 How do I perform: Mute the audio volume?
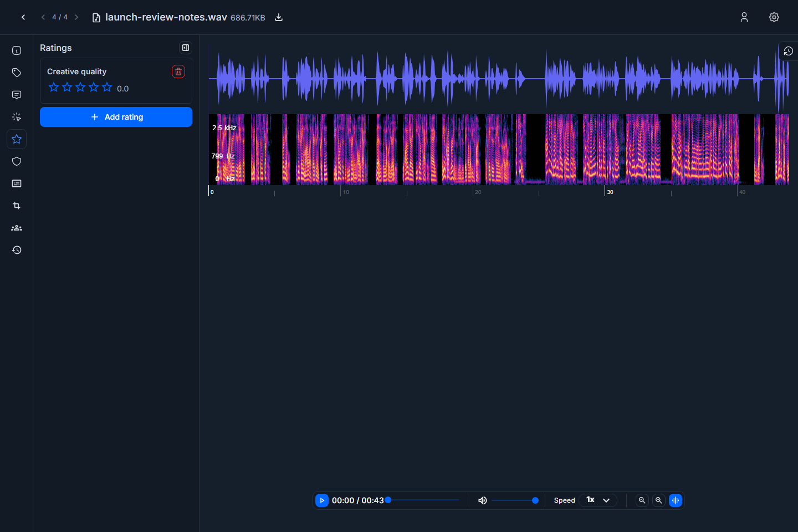[483, 500]
